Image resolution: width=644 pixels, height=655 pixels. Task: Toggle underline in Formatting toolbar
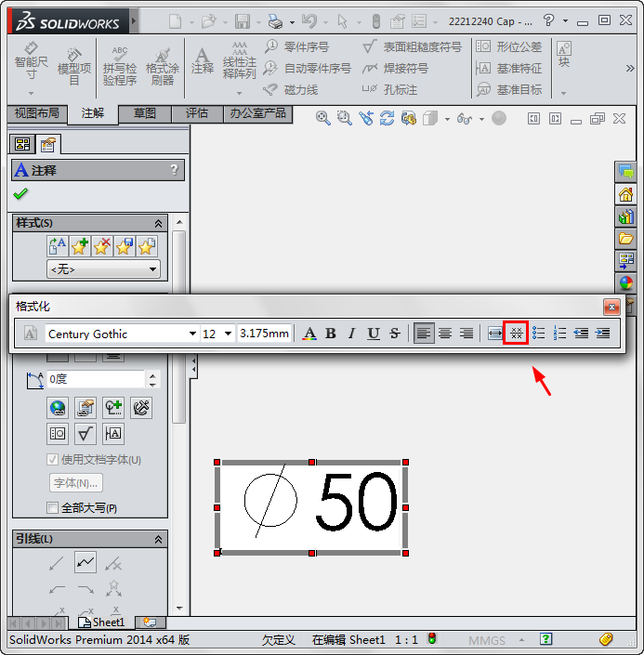click(374, 334)
